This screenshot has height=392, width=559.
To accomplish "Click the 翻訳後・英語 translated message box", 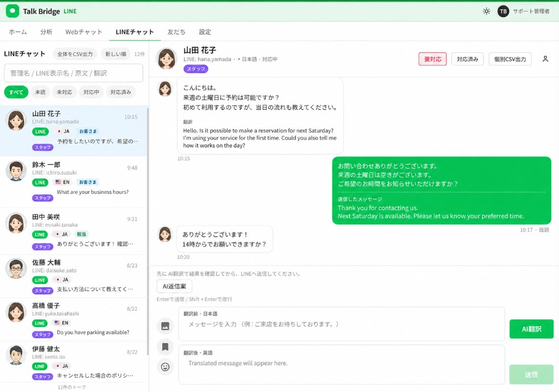I will click(x=342, y=365).
